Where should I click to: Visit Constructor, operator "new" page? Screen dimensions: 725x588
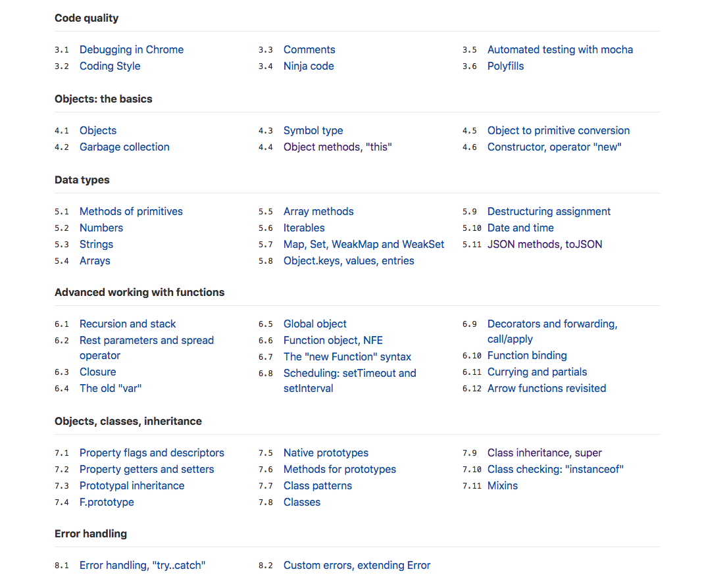[555, 147]
